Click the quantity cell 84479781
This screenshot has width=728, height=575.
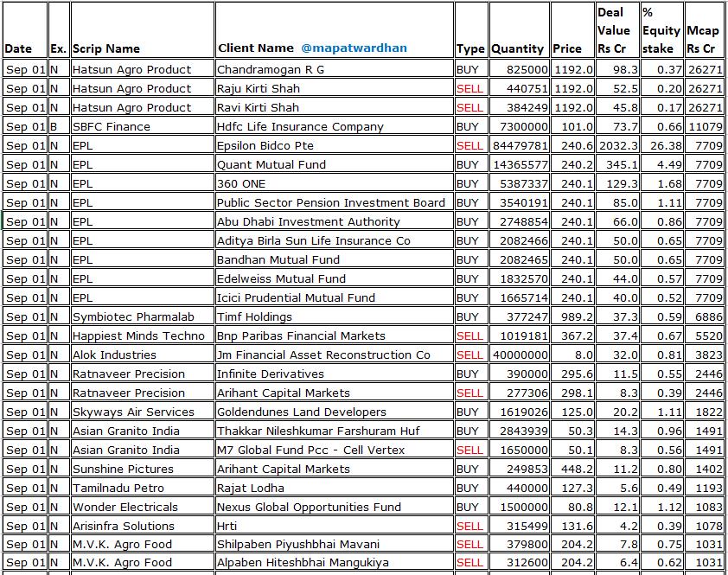[x=519, y=145]
